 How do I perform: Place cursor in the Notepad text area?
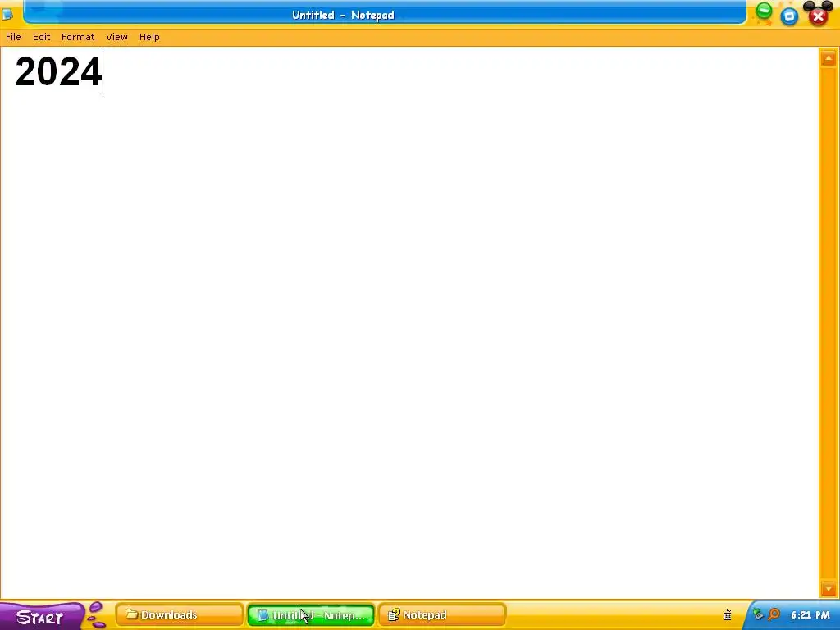pos(409,322)
